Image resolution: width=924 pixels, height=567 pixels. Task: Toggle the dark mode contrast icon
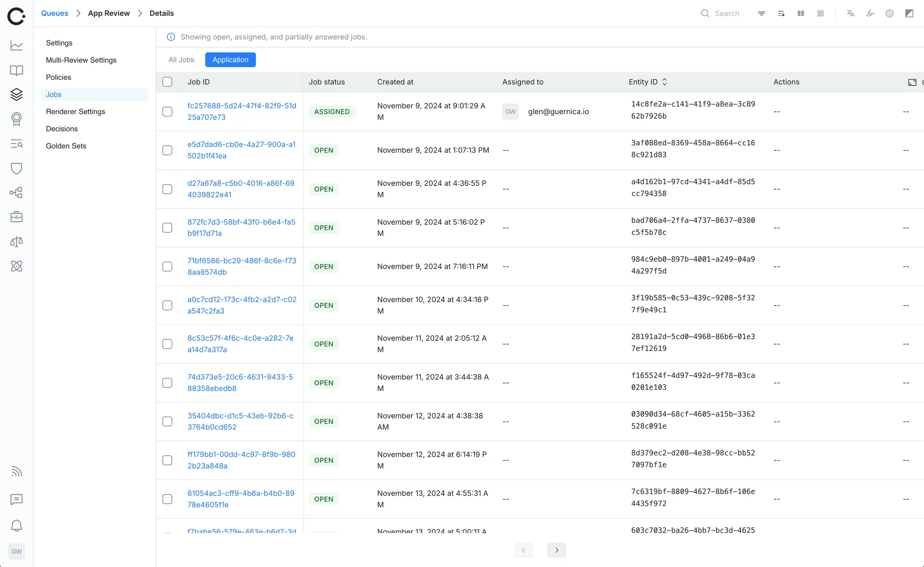(910, 14)
